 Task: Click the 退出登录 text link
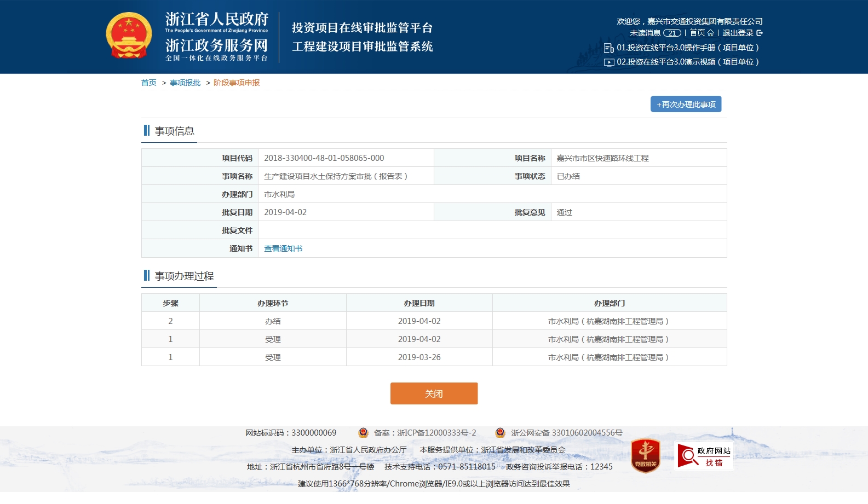[737, 33]
